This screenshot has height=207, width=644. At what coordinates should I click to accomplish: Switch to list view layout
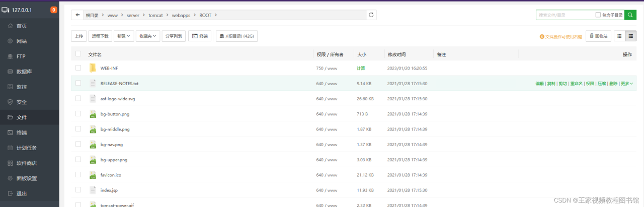[631, 36]
